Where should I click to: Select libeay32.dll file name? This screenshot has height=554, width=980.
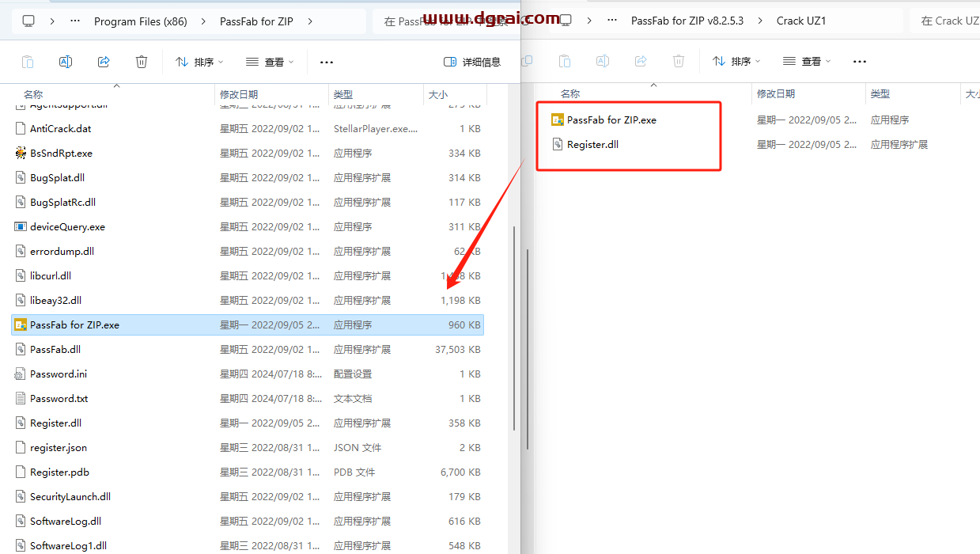coord(55,300)
